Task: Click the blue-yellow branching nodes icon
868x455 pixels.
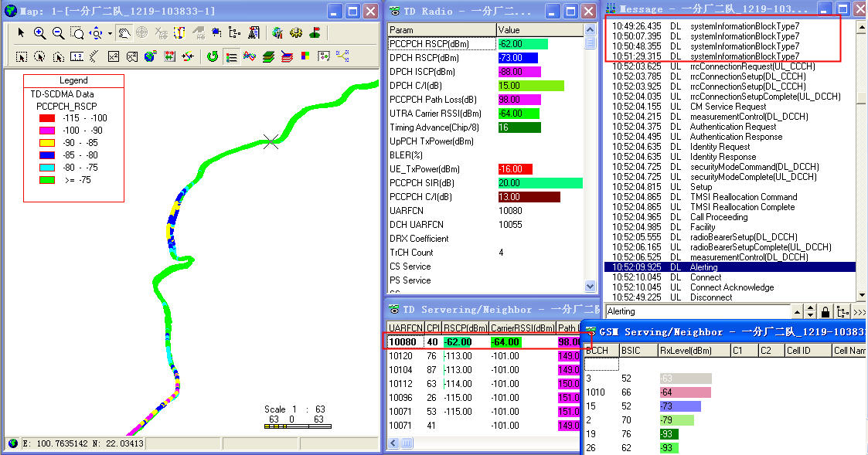Action: point(342,56)
